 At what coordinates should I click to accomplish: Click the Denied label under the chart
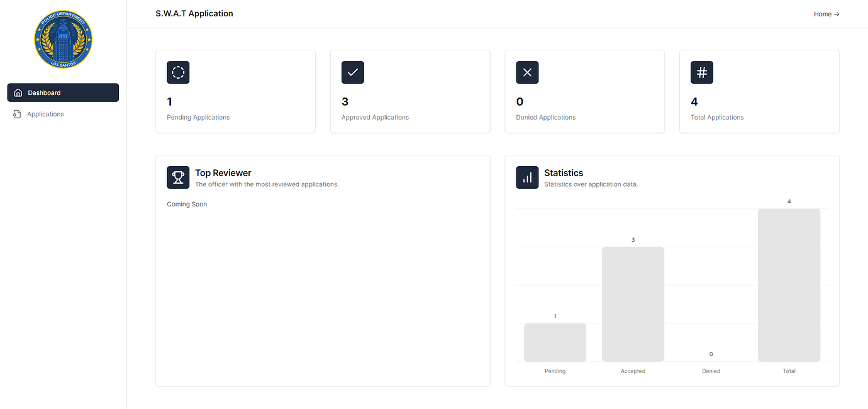[x=711, y=371]
